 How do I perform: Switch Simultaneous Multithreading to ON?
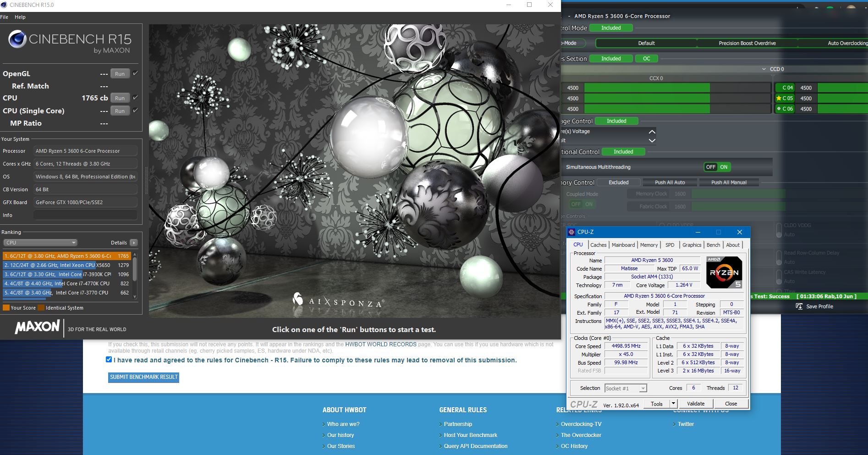724,167
